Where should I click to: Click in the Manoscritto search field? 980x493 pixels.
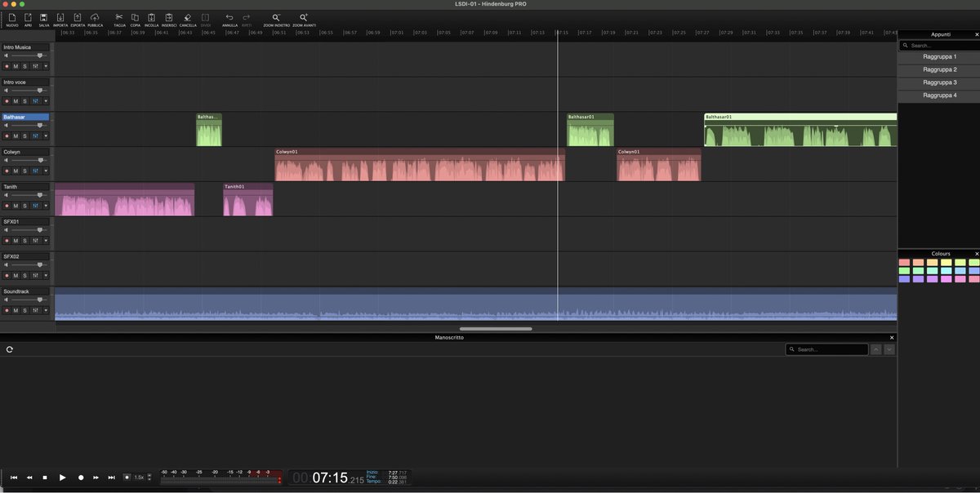[x=826, y=349]
